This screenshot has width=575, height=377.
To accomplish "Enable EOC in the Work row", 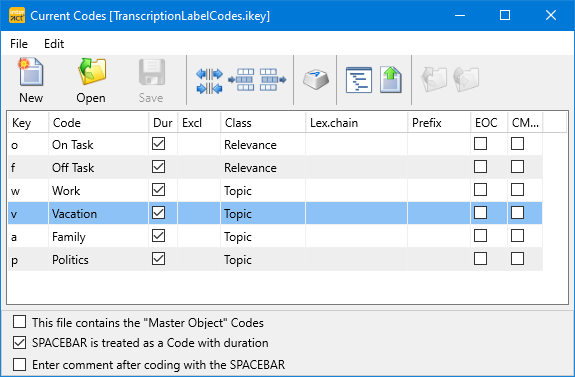I will coord(480,190).
